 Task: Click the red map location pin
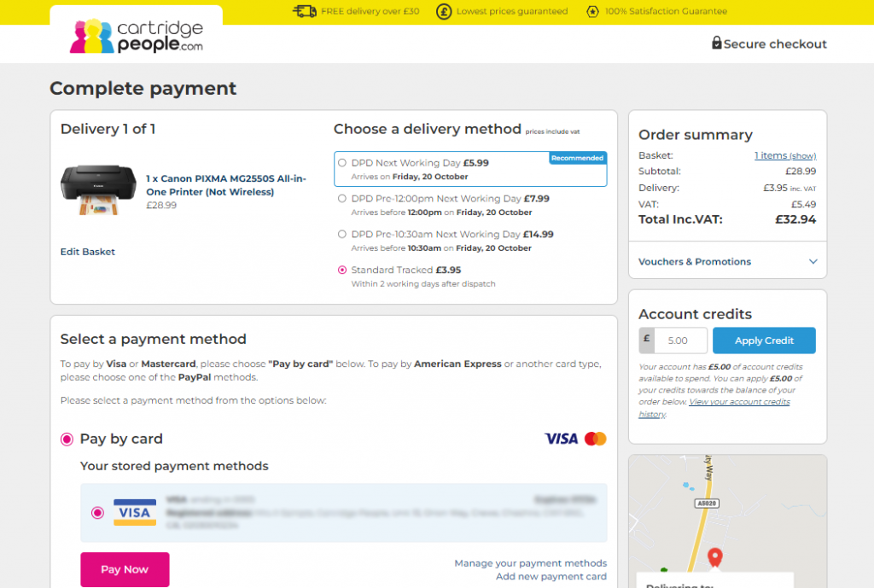point(714,556)
